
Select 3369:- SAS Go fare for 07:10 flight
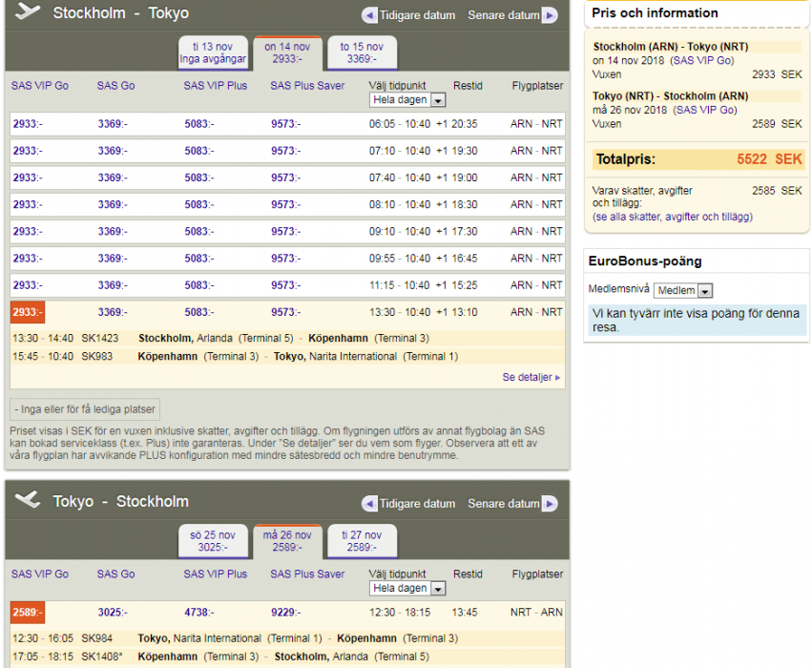click(x=113, y=151)
